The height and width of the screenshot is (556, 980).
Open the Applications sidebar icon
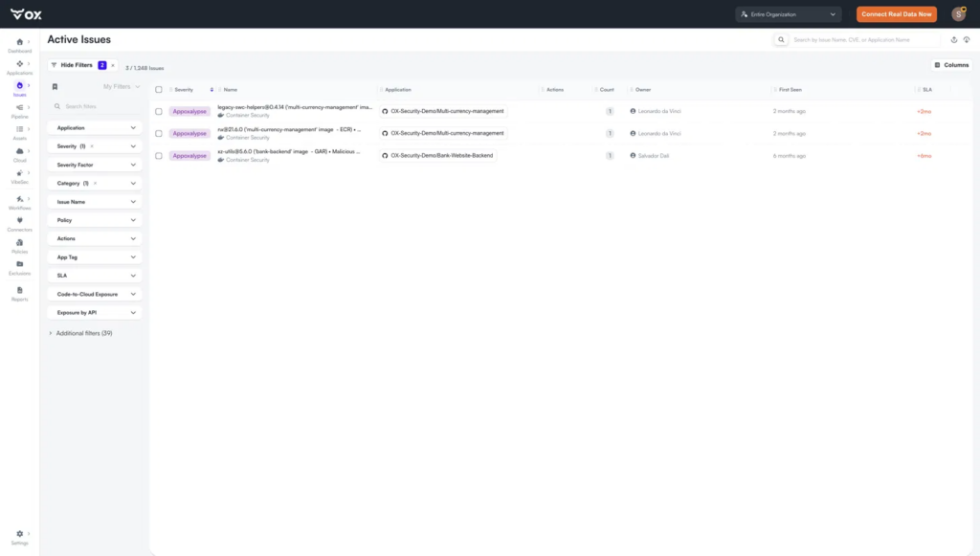click(x=19, y=64)
